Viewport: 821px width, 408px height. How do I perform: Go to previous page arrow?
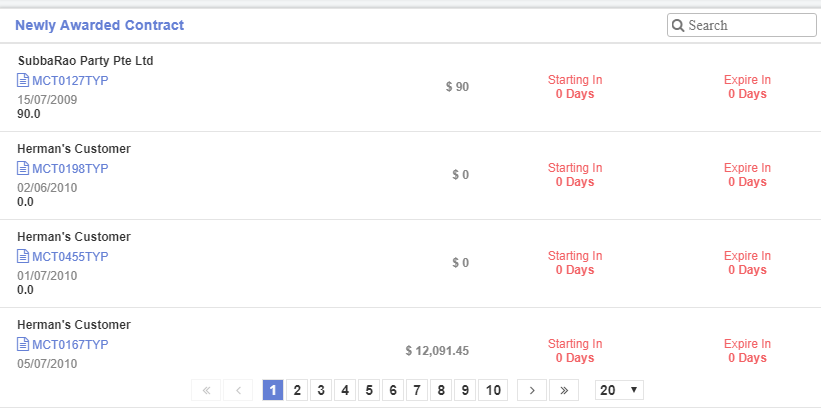[238, 390]
